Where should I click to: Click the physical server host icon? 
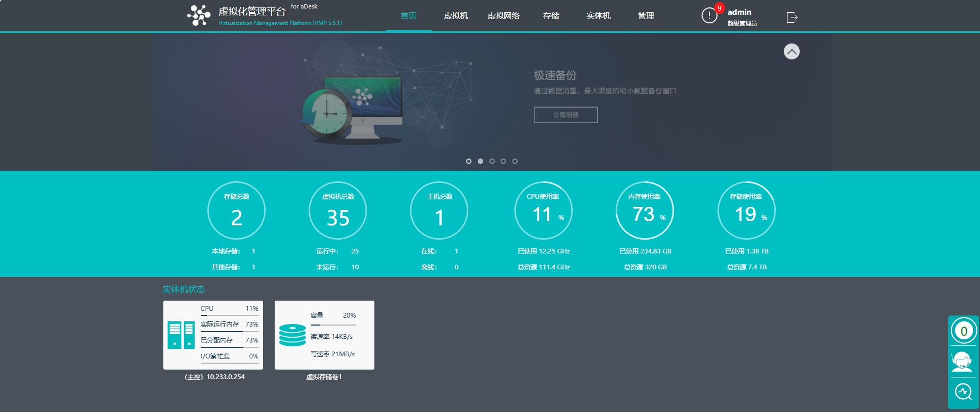point(181,335)
